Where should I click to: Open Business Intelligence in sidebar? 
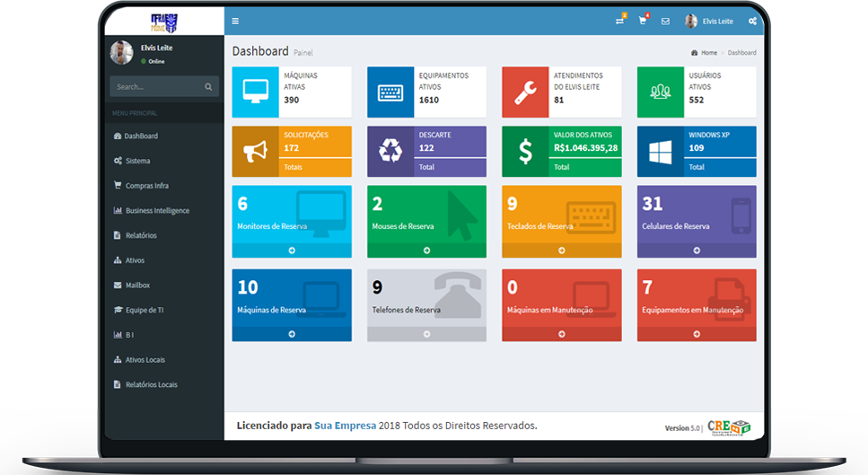(x=157, y=211)
